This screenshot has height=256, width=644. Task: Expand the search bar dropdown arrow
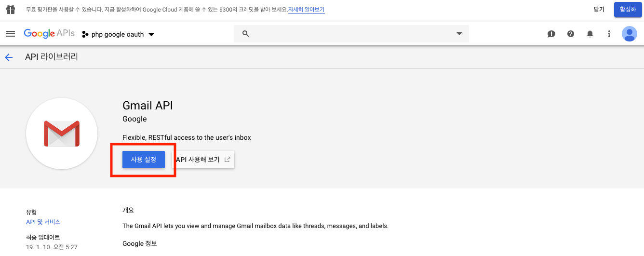coord(459,34)
